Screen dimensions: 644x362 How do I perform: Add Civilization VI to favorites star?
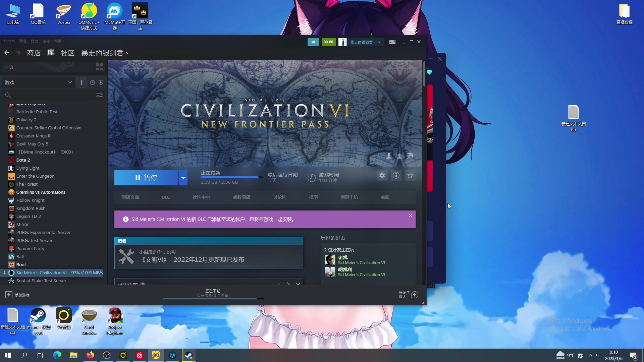click(x=410, y=175)
